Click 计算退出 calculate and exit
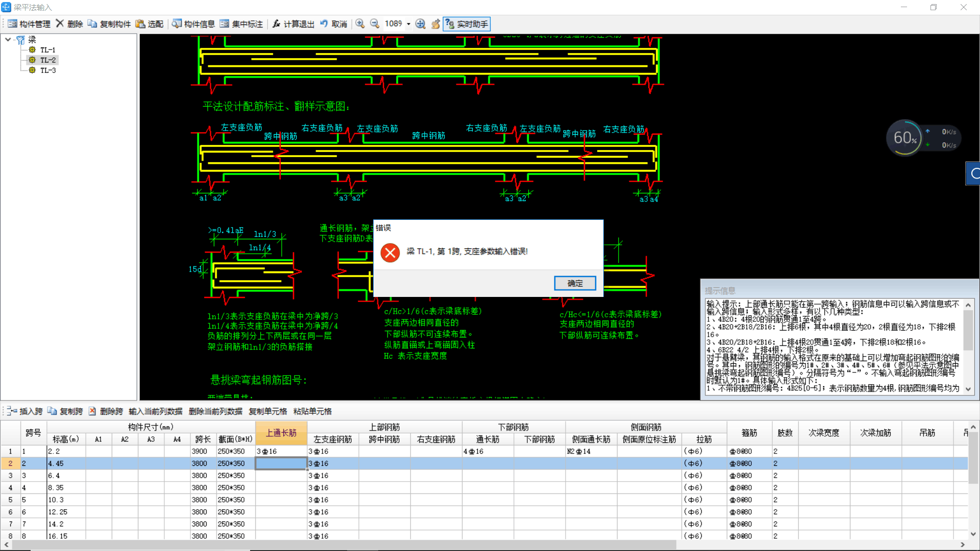980x551 pixels. (x=293, y=24)
